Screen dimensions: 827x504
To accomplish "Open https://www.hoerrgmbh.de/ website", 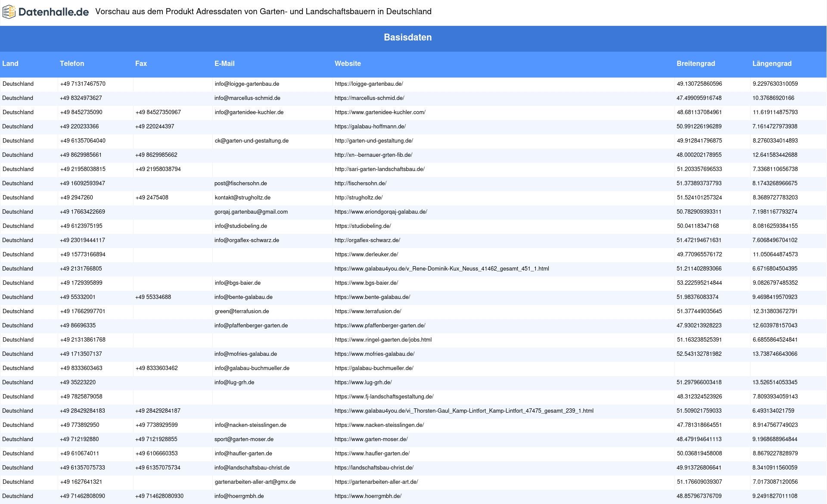I will pos(368,496).
